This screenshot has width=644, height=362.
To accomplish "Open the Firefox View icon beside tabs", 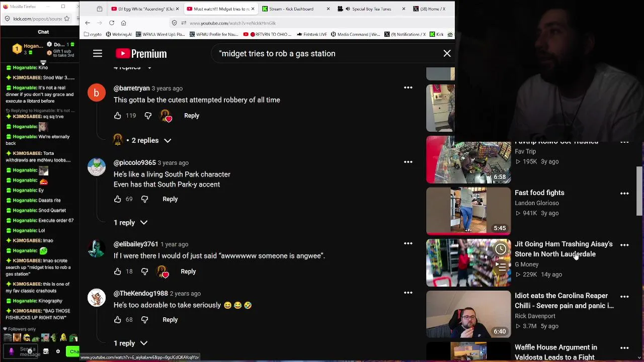I will tap(100, 9).
